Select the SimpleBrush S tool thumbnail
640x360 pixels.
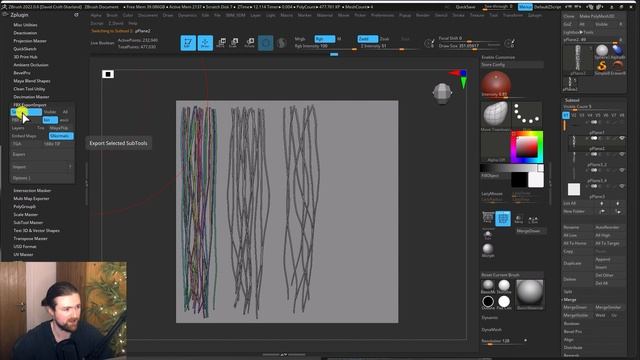(602, 66)
